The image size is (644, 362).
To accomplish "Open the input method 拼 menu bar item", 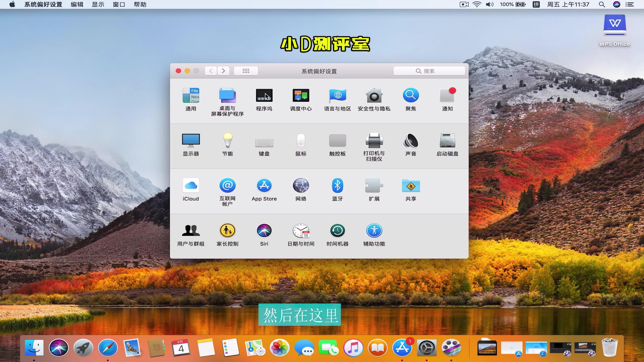I will (536, 5).
